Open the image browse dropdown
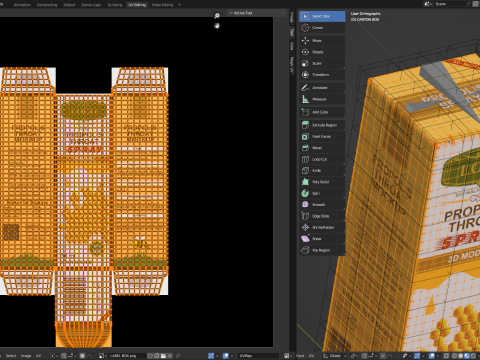This screenshot has height=360, width=480. [x=102, y=356]
